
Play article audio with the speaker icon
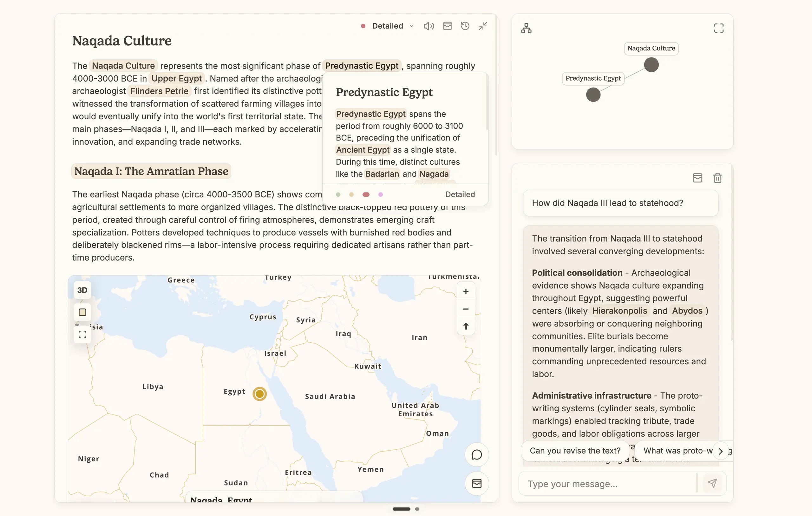[429, 26]
